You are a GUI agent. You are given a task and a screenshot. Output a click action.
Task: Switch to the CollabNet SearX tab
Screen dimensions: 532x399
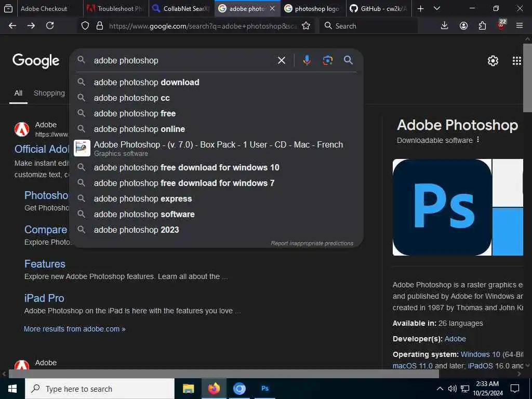coord(182,8)
